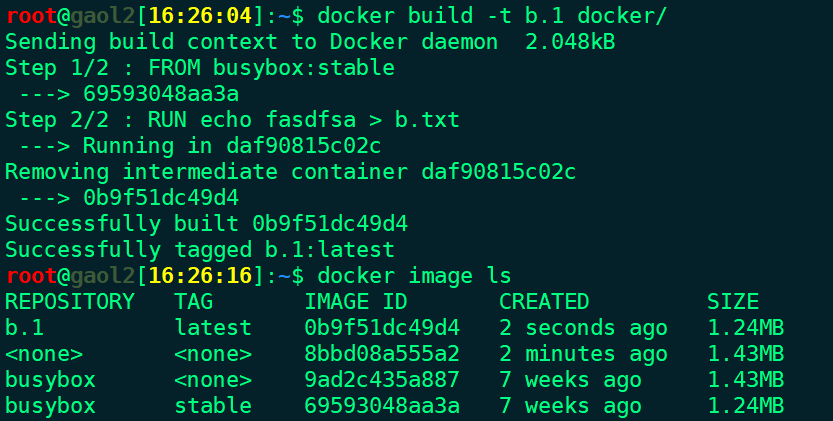Click the REPOSITORY column header
This screenshot has width=833, height=421.
point(70,302)
